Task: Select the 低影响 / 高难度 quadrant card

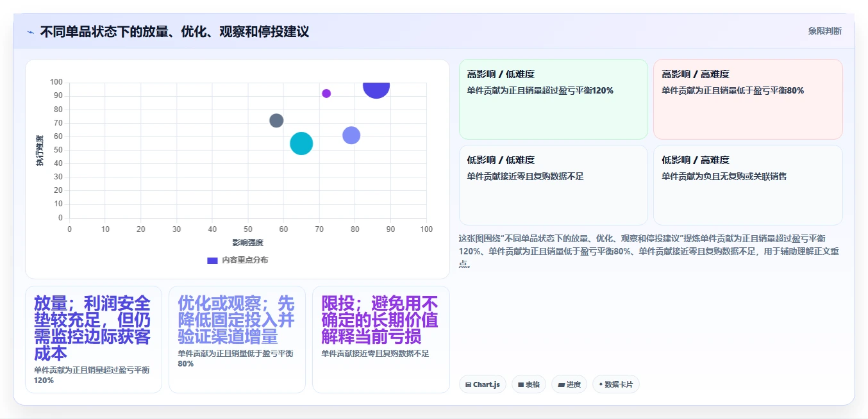Action: click(747, 185)
